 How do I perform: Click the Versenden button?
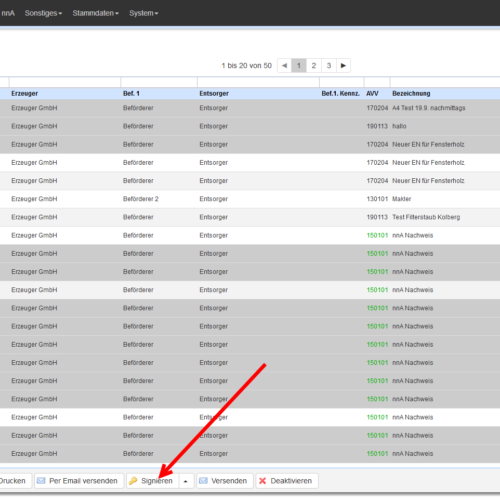tap(225, 481)
